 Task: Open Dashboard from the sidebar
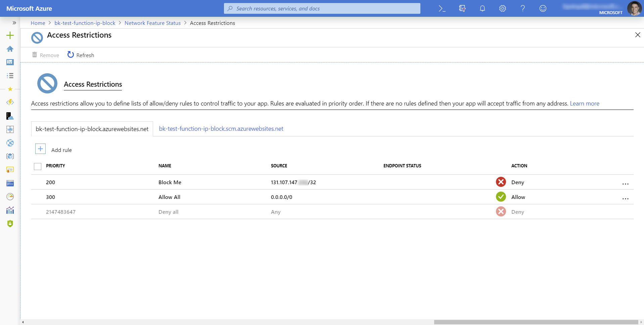10,62
